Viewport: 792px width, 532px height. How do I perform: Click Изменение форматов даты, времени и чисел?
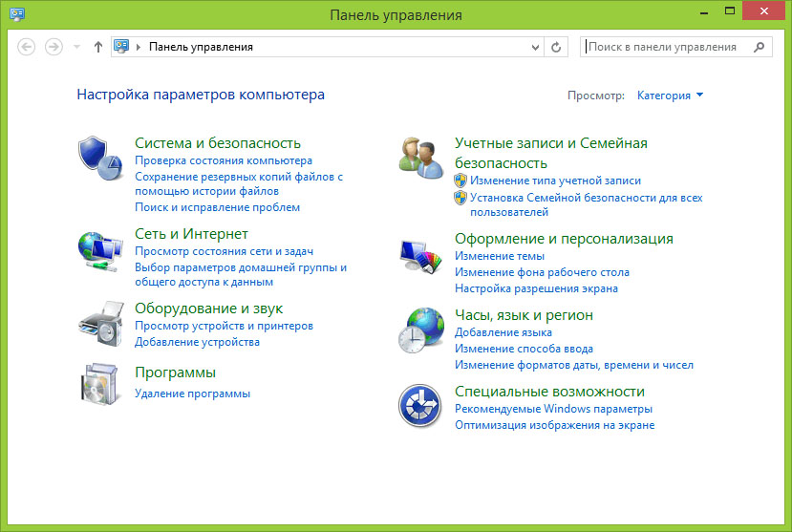point(574,365)
